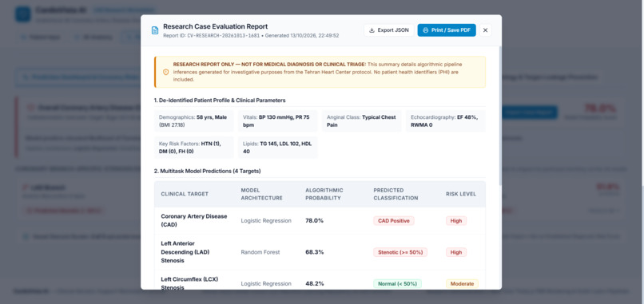Click the Logistic Regression cell in CAD row
The height and width of the screenshot is (304, 644).
(x=266, y=221)
